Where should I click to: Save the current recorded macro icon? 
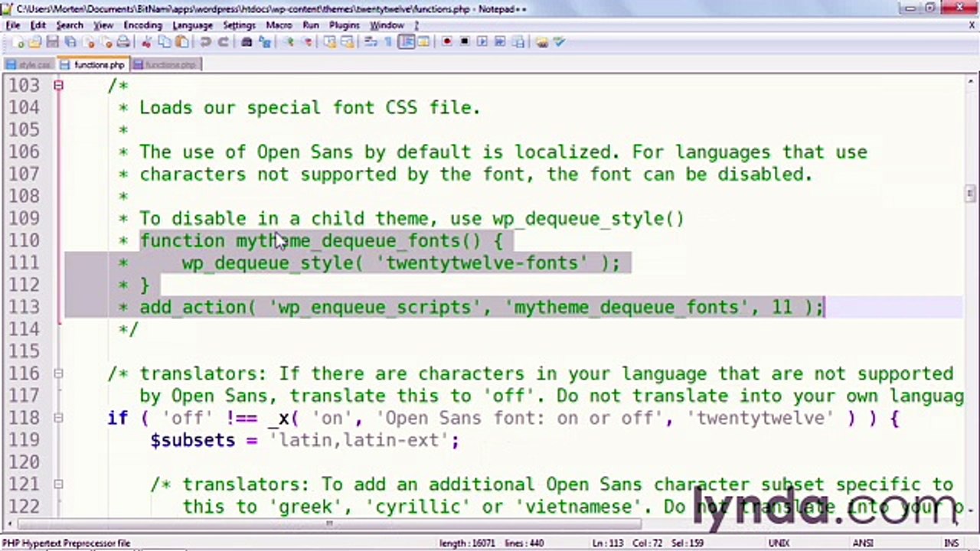tap(518, 42)
